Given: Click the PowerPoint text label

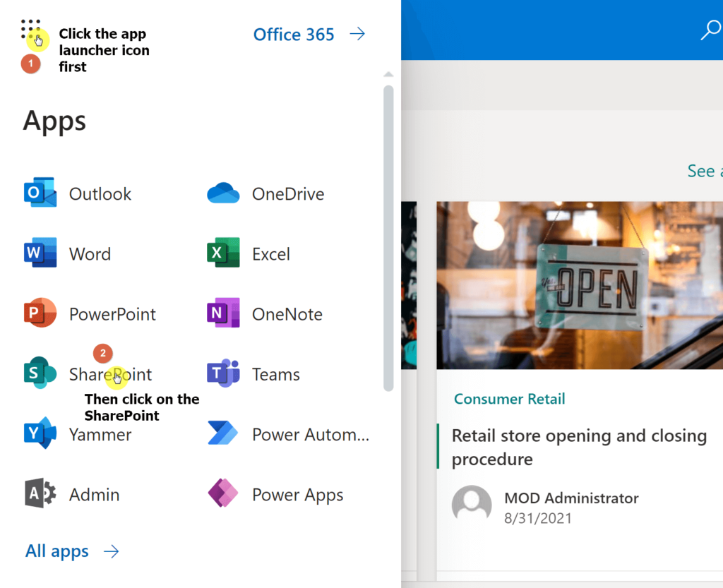Looking at the screenshot, I should pyautogui.click(x=112, y=314).
